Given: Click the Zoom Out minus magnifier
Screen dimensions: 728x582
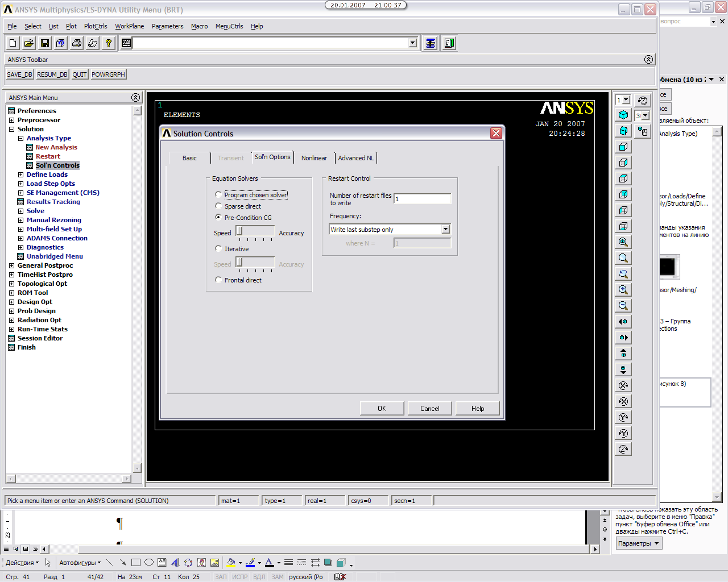Looking at the screenshot, I should click(x=623, y=306).
